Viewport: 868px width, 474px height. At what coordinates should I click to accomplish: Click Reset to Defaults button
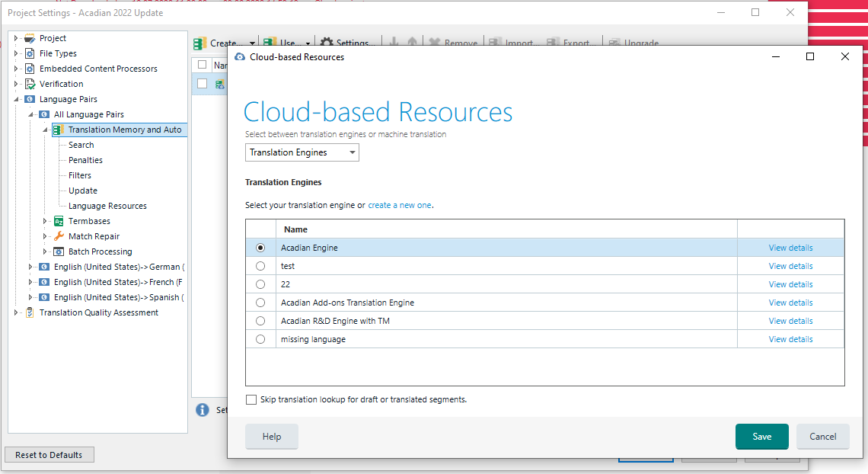[49, 455]
